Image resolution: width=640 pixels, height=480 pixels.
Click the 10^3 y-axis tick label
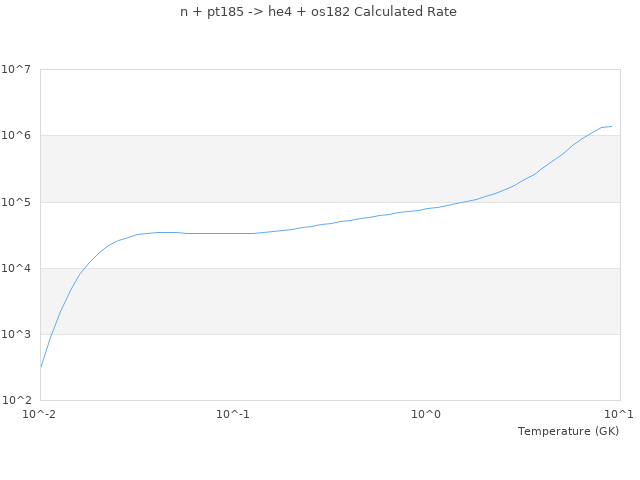pyautogui.click(x=17, y=334)
